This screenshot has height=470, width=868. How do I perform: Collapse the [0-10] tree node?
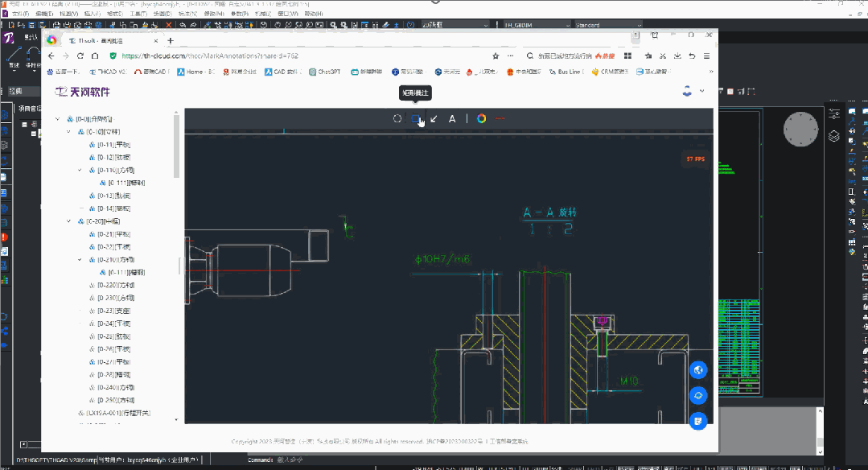tap(69, 132)
